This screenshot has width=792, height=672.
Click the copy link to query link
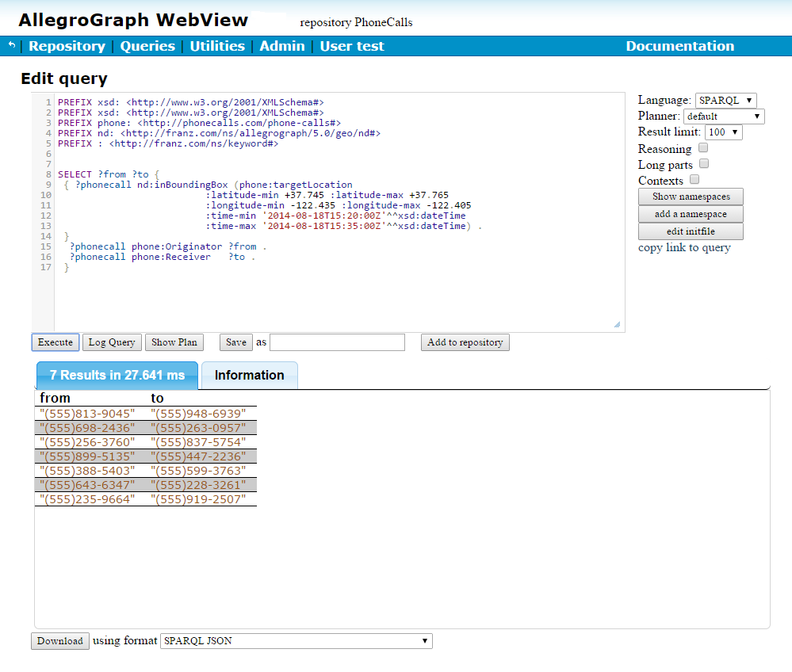click(x=684, y=248)
